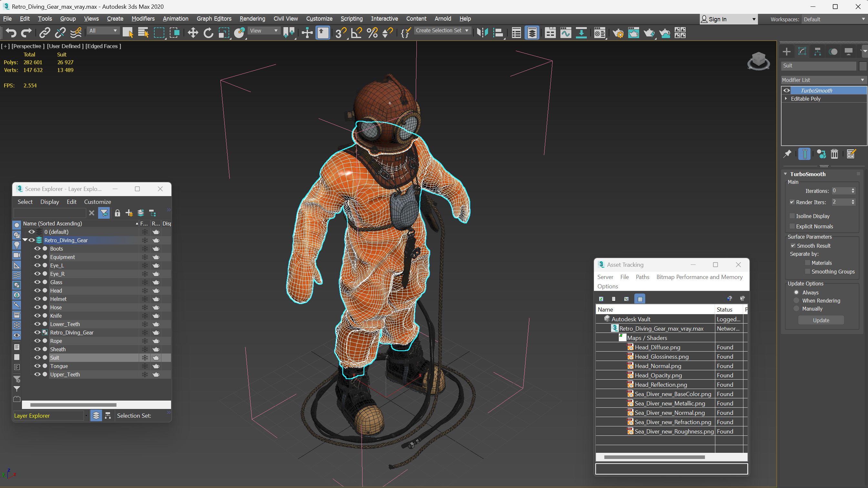The image size is (868, 488).
Task: Open the Workspaces Default dropdown
Action: (834, 19)
